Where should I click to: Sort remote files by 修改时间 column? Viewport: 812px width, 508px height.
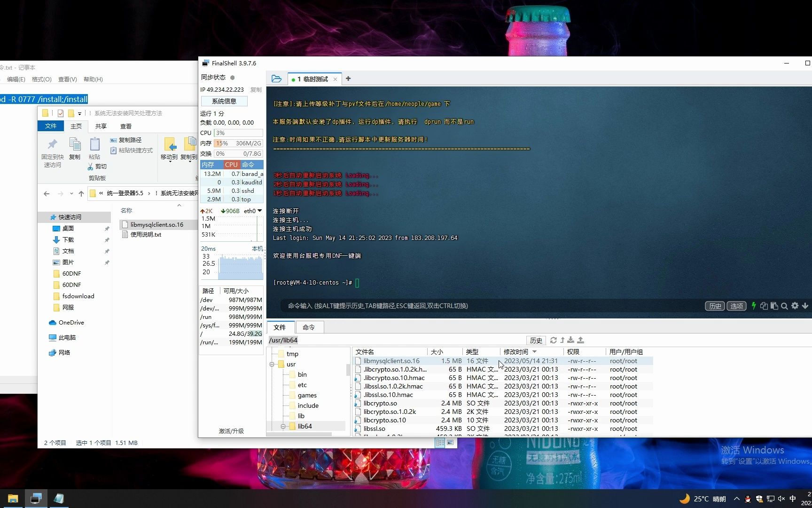click(x=531, y=352)
